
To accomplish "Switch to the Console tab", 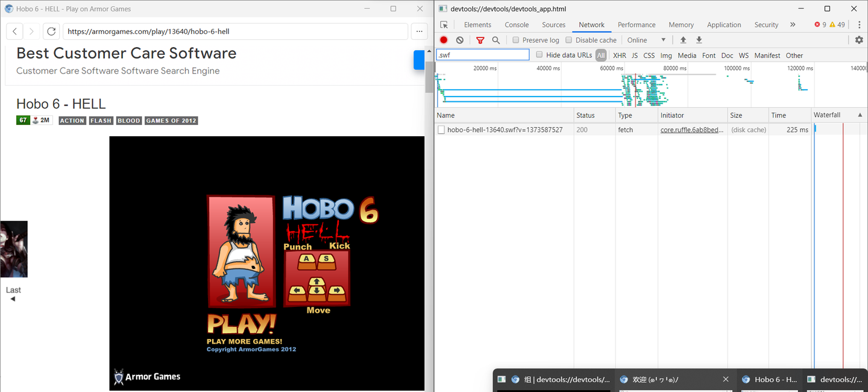I will [x=517, y=25].
